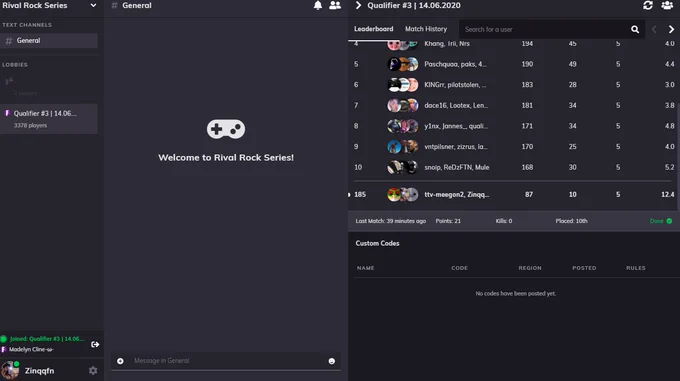680x381 pixels.
Task: Click the Last Match 39 minutes ago text
Action: (x=391, y=221)
